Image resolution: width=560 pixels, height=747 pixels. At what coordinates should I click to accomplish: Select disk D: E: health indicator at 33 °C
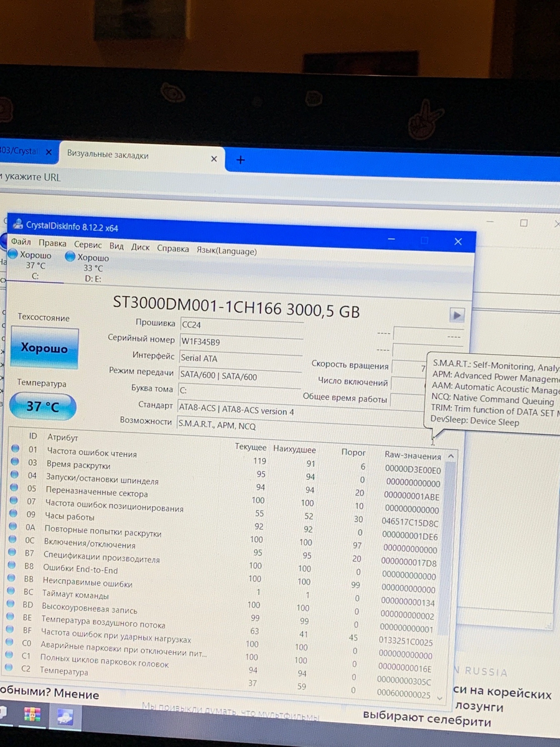(88, 268)
